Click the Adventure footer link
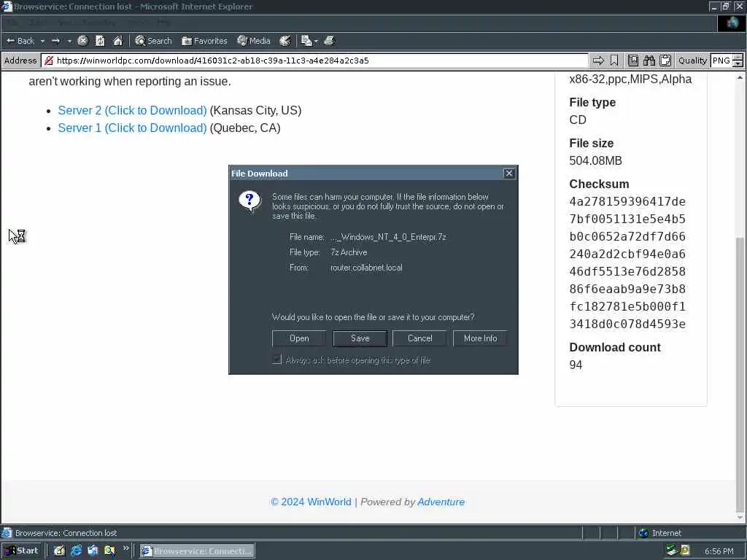The height and width of the screenshot is (560, 747). [x=441, y=502]
